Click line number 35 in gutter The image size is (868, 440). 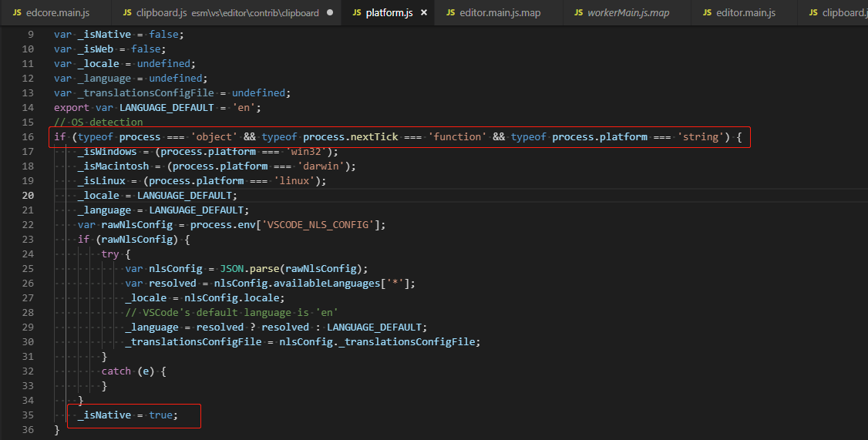28,415
